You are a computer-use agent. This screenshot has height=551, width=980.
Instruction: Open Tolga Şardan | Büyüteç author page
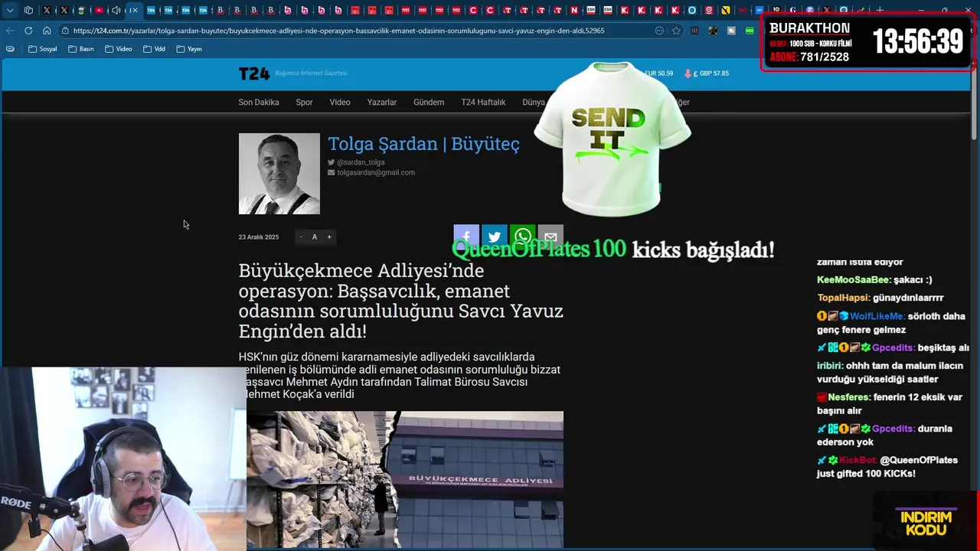point(423,144)
